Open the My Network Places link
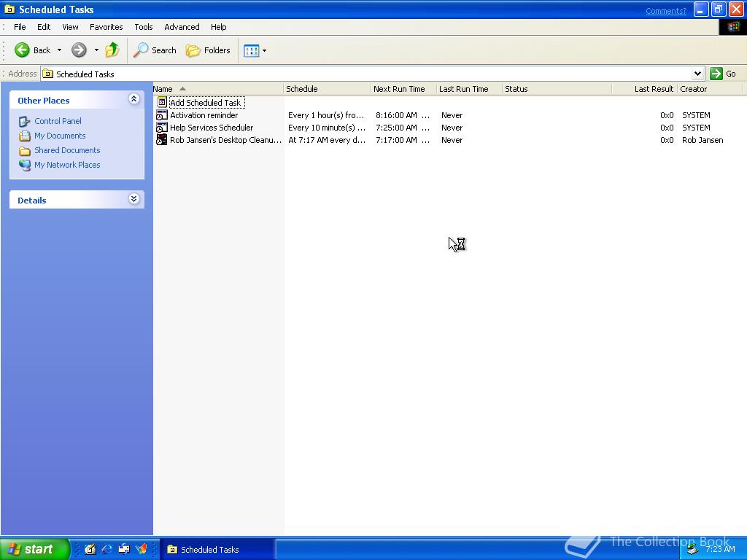 coord(67,165)
